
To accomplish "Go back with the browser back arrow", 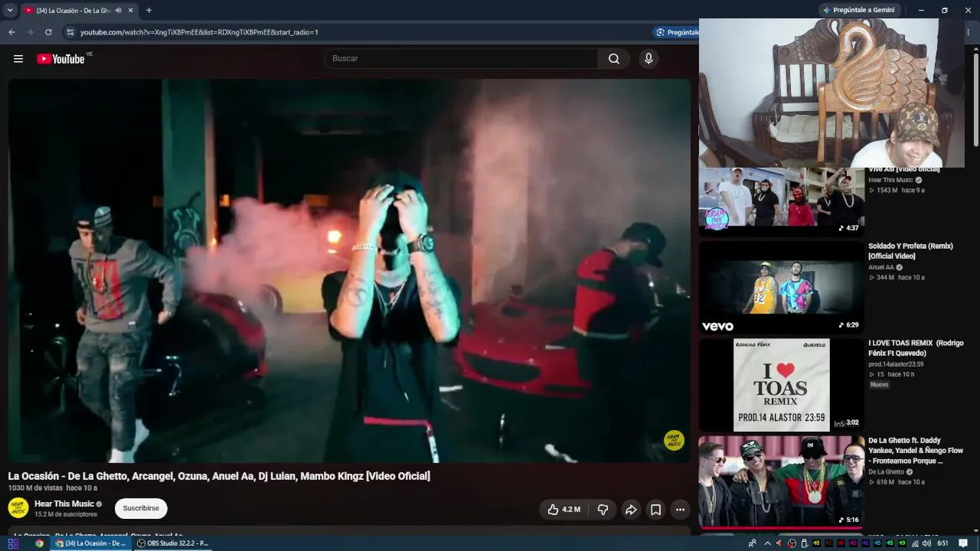I will tap(11, 32).
